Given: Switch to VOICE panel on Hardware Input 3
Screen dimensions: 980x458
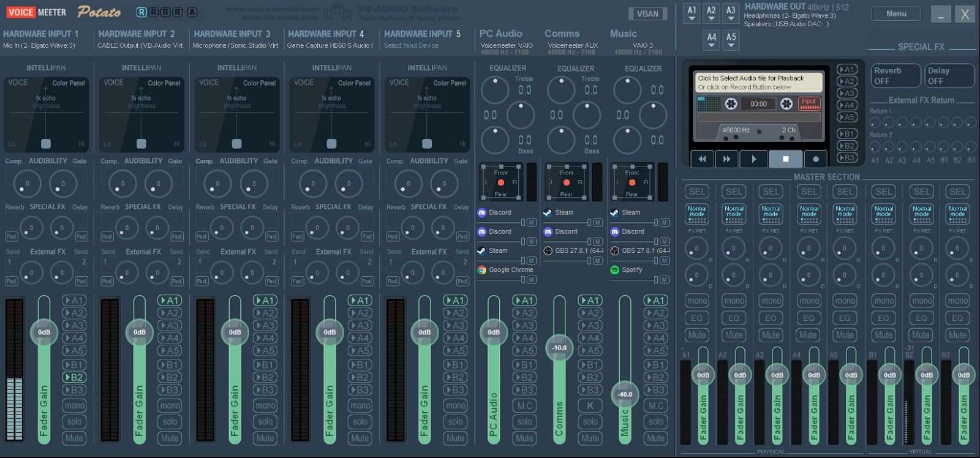Looking at the screenshot, I should click(x=209, y=83).
